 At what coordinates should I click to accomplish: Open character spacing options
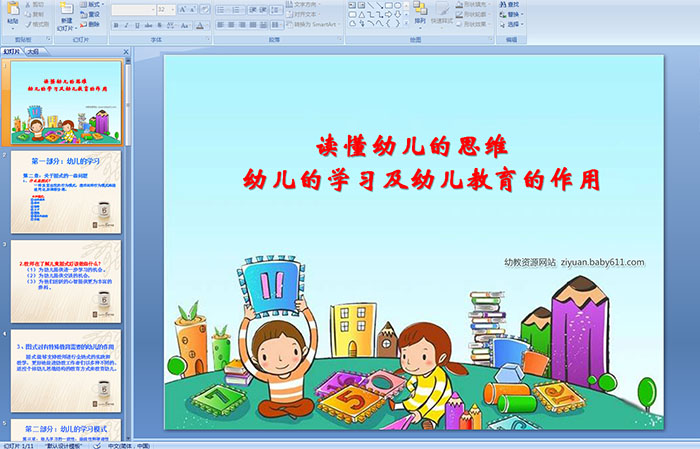pyautogui.click(x=171, y=26)
